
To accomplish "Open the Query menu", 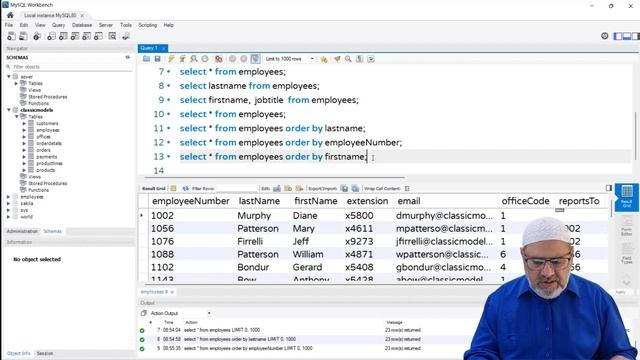I will click(x=58, y=25).
